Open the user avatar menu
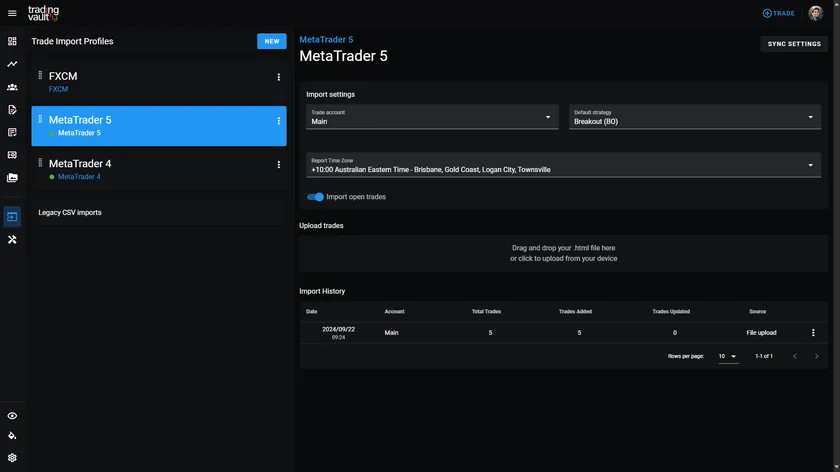Screen dimensions: 840x472 (815, 13)
